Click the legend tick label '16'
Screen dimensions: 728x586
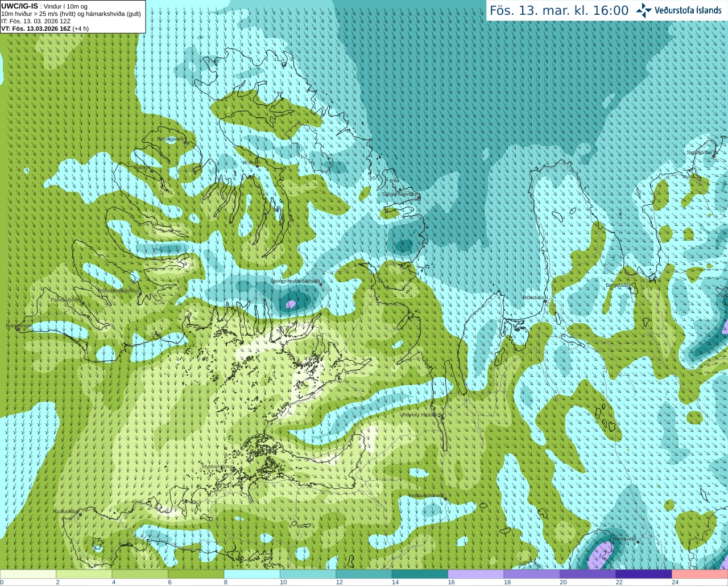(451, 582)
